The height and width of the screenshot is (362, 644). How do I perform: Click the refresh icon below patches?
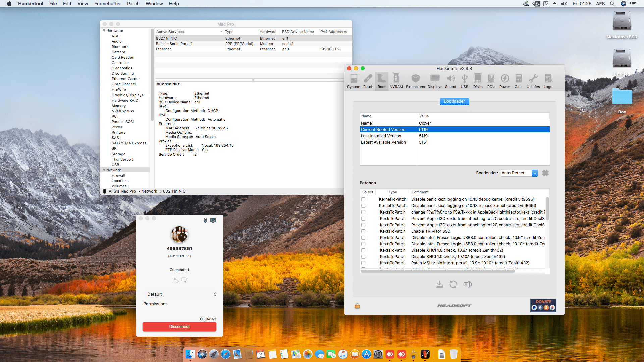pos(453,285)
